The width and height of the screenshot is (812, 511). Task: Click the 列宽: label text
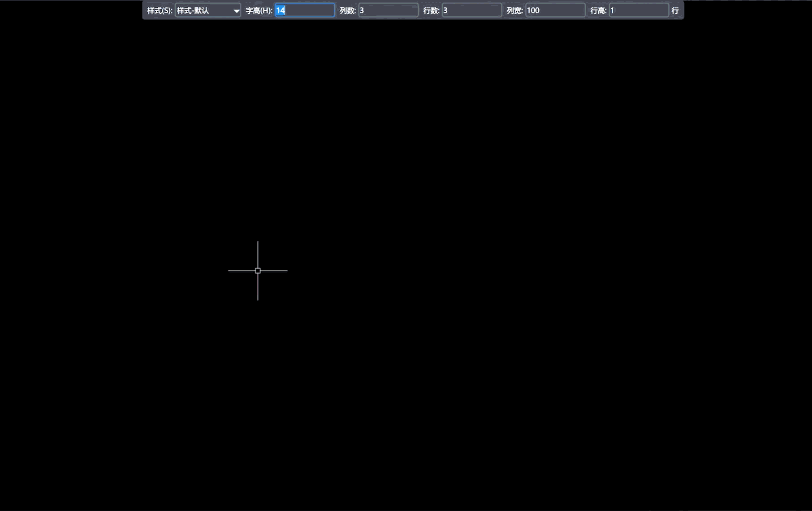[514, 10]
